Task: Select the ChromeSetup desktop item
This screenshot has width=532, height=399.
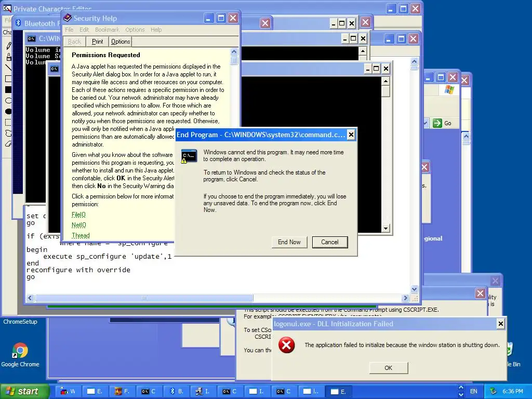Action: (x=20, y=322)
